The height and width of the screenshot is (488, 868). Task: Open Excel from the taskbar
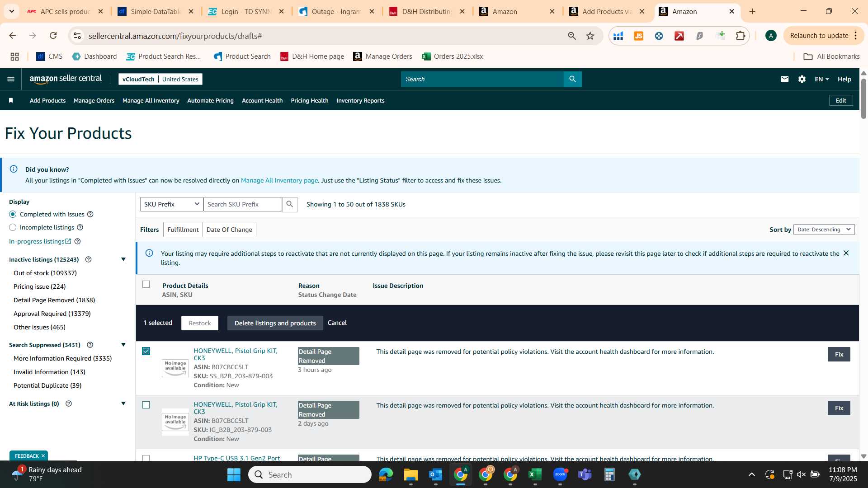click(x=535, y=474)
